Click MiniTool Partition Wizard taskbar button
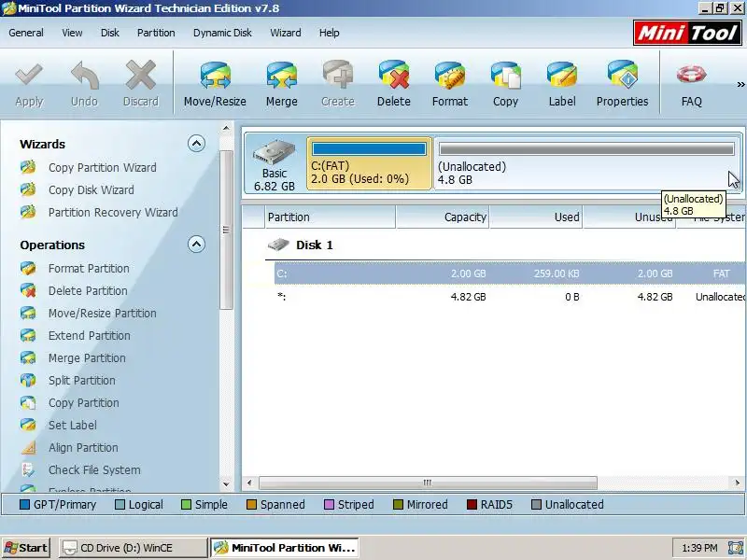 (285, 548)
